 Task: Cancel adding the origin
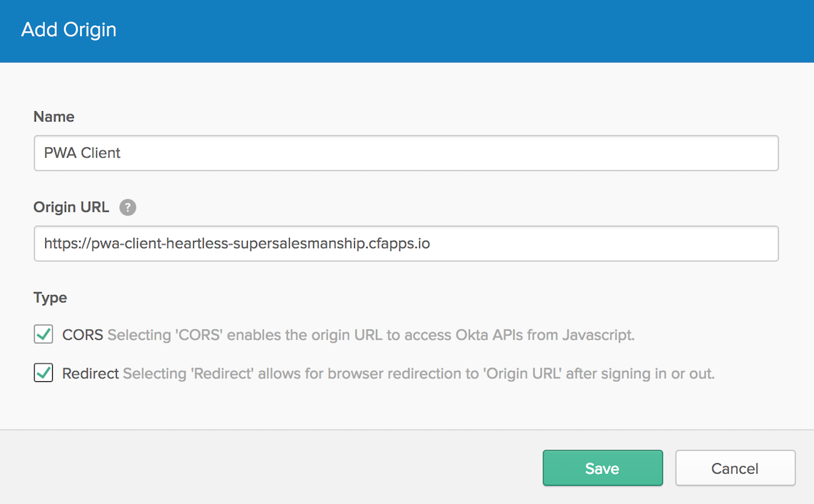(735, 468)
